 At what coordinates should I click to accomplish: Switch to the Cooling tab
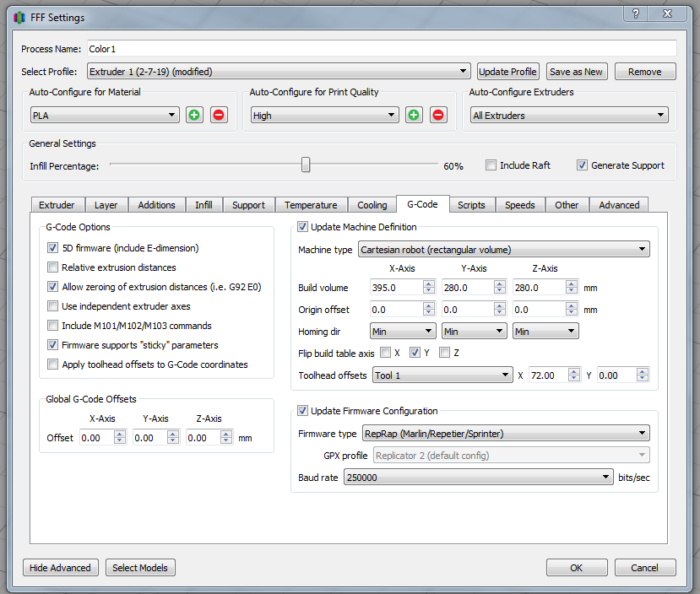[372, 205]
